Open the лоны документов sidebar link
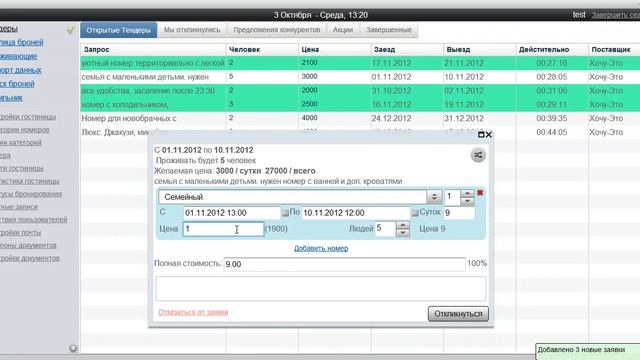This screenshot has height=360, width=640. coord(28,245)
